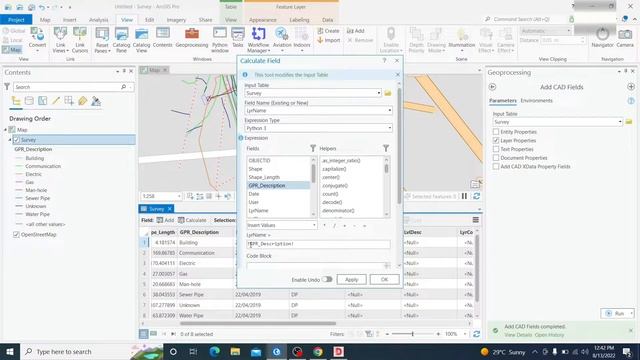Viewport: 640px width, 360px height.
Task: Open File Explorer from taskbar
Action: (235, 351)
